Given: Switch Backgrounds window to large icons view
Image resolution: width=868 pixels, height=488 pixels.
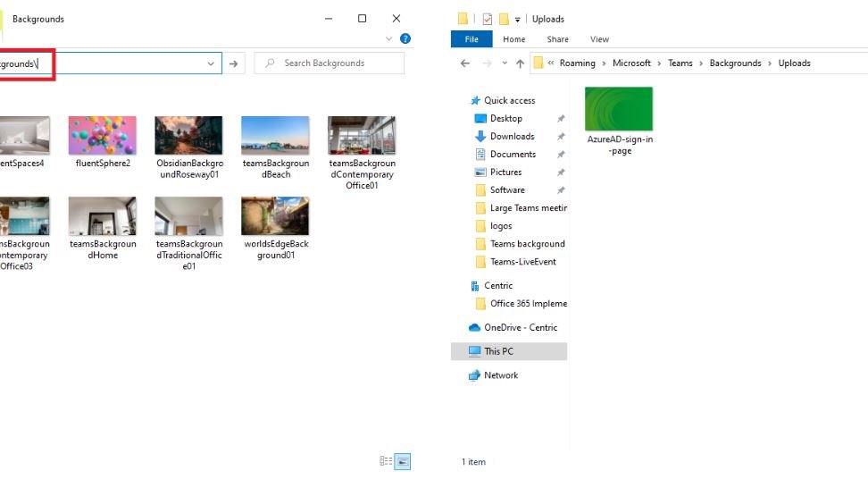Looking at the screenshot, I should (x=403, y=461).
